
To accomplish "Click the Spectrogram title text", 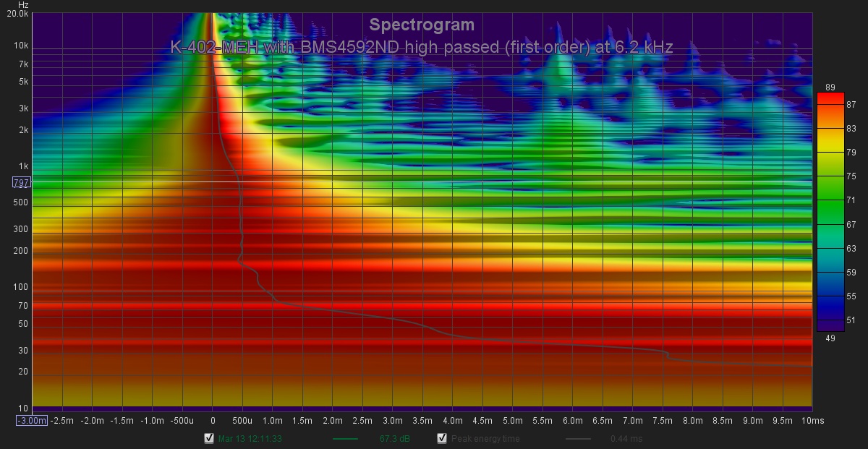I will 422,25.
